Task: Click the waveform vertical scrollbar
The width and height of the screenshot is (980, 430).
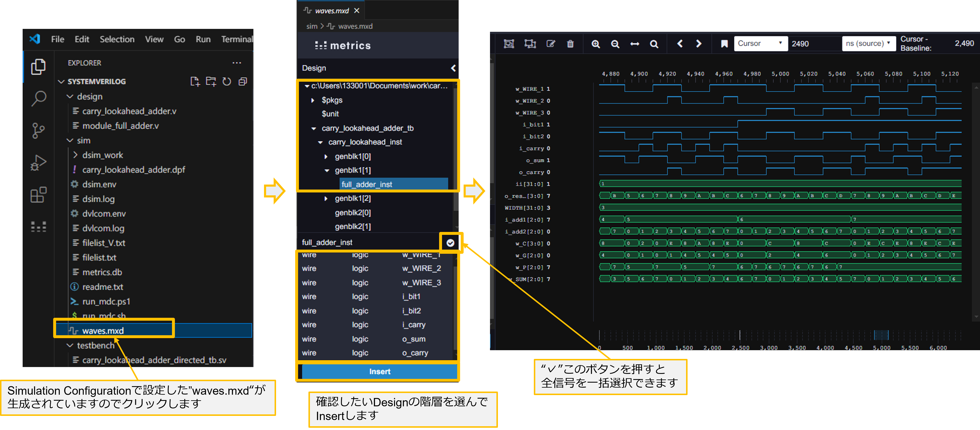Action: click(976, 202)
